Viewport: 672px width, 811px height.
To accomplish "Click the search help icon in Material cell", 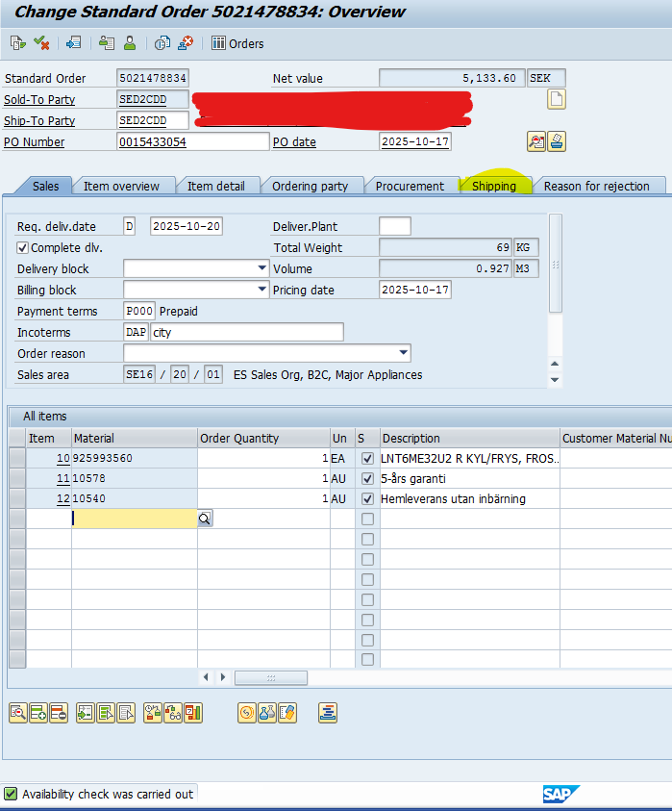I will [205, 519].
